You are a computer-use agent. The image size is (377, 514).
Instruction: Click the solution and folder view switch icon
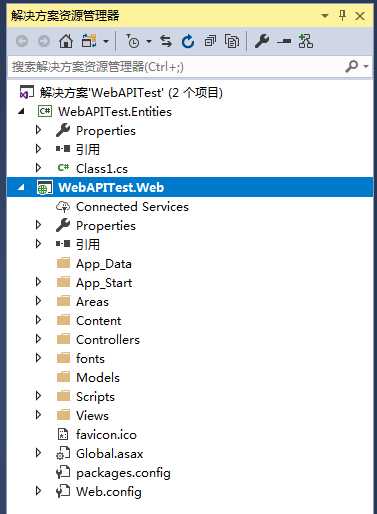[89, 41]
